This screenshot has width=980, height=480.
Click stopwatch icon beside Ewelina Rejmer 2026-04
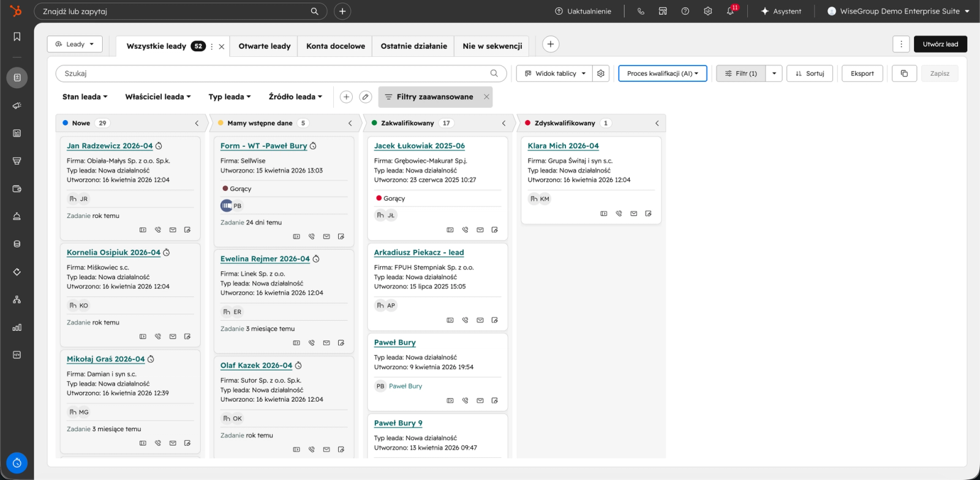tap(316, 259)
